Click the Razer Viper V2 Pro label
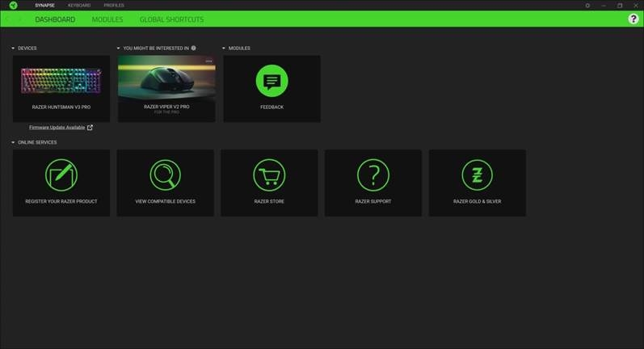This screenshot has width=644, height=349. (166, 107)
